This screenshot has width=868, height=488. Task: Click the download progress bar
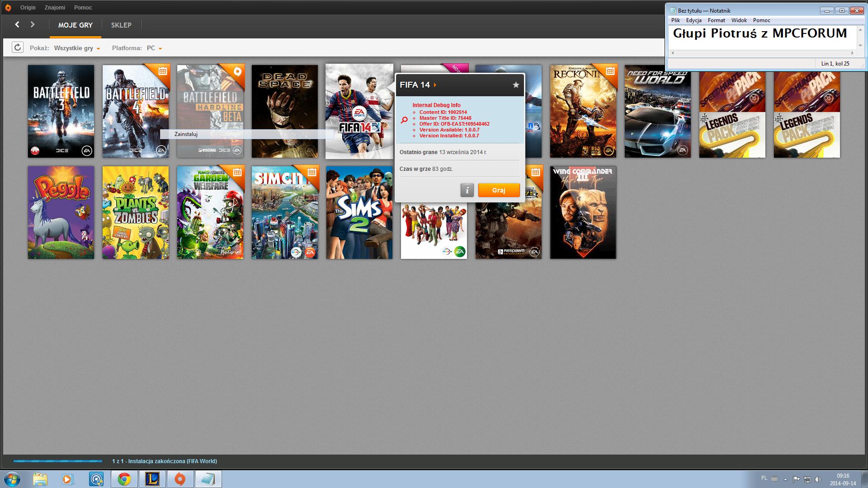point(58,461)
